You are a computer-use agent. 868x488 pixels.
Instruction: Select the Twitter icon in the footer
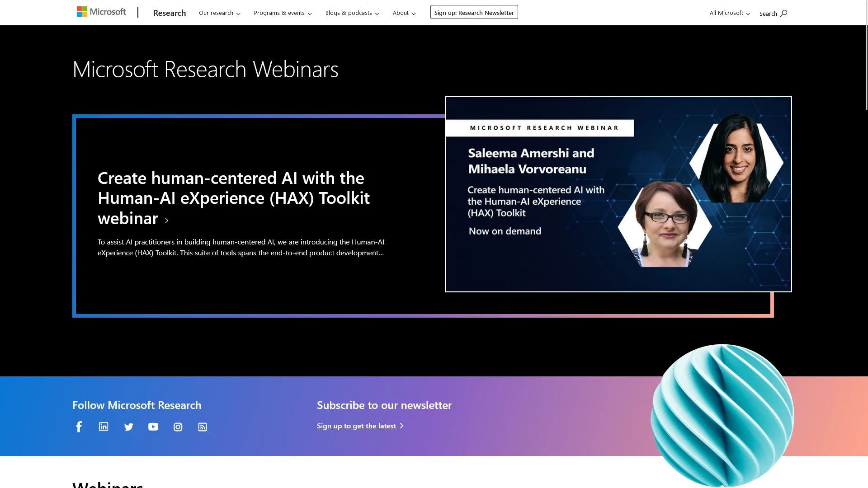tap(128, 427)
